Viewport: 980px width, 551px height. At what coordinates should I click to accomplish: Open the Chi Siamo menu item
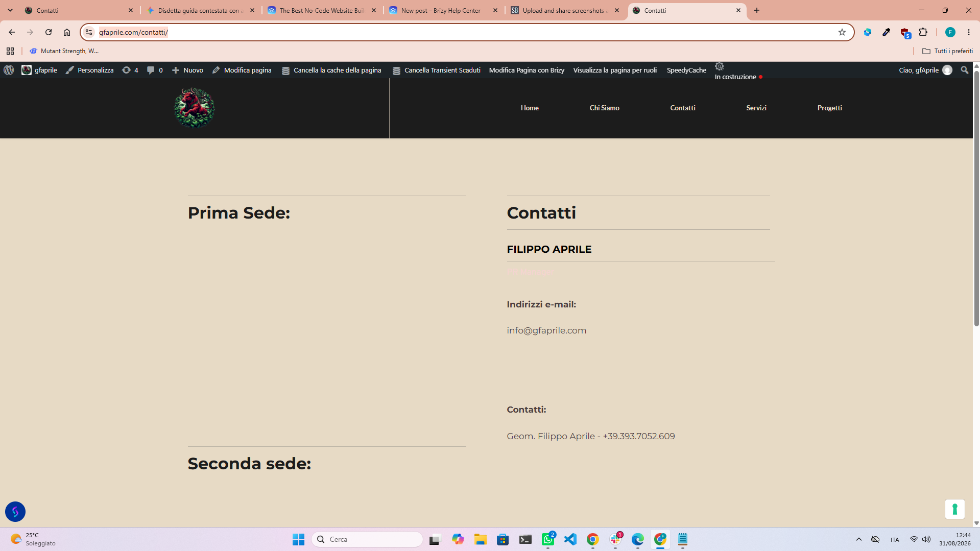pyautogui.click(x=604, y=108)
